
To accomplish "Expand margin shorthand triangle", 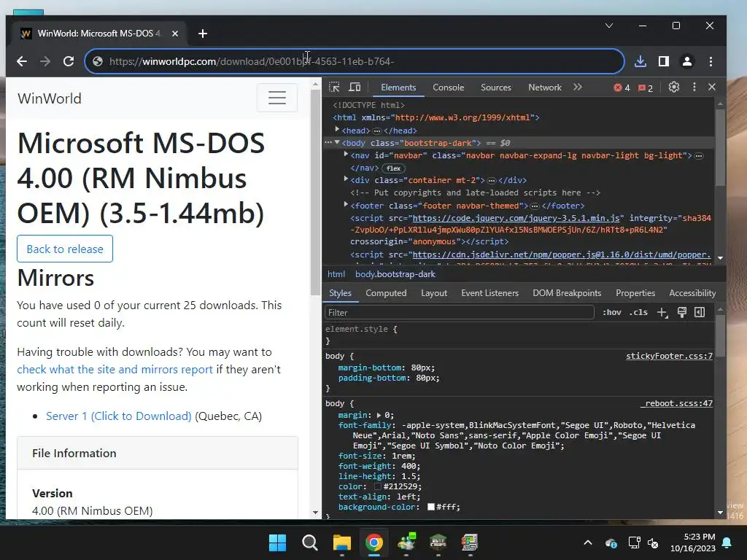I will 379,415.
